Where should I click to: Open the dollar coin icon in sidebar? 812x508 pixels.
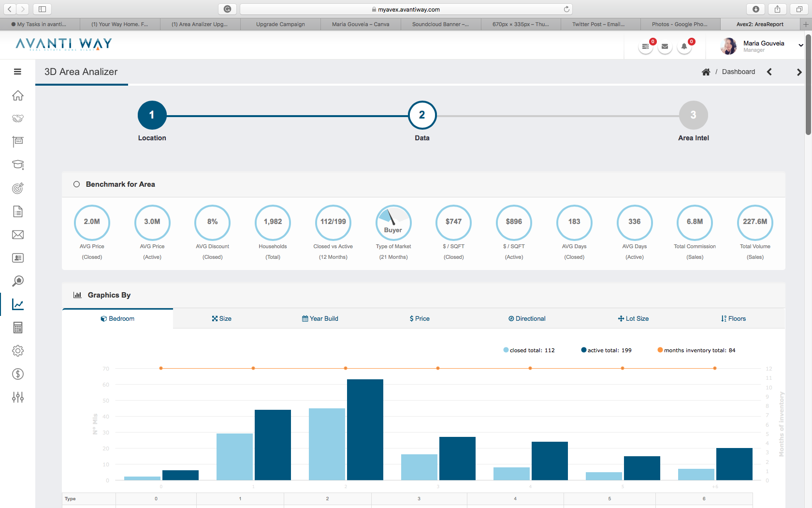pos(18,374)
